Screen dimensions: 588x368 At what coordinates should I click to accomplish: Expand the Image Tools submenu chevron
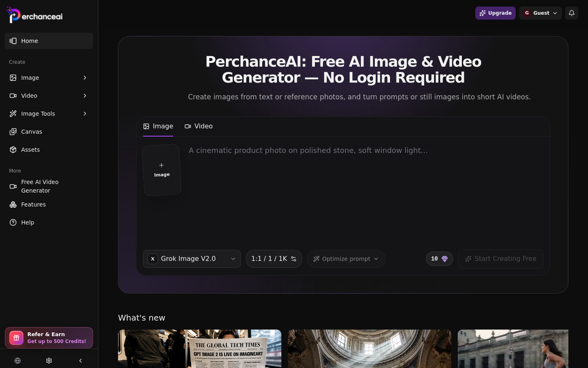pos(85,114)
